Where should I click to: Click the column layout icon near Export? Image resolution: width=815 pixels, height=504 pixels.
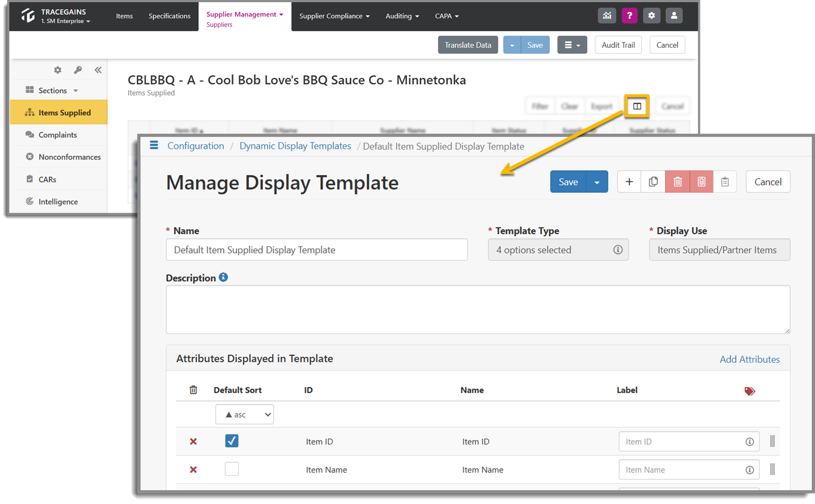[637, 106]
